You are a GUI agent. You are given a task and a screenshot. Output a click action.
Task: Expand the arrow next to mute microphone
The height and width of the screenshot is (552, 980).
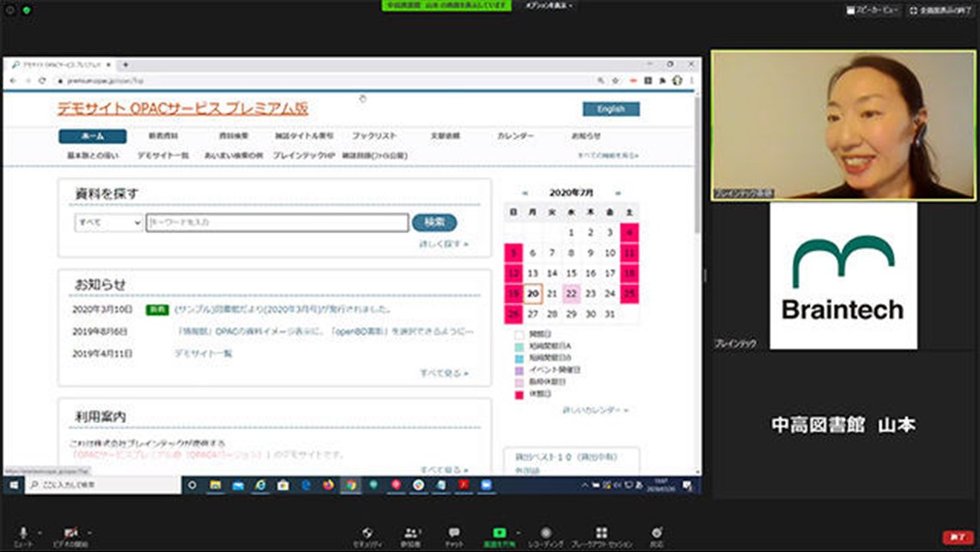(x=40, y=532)
